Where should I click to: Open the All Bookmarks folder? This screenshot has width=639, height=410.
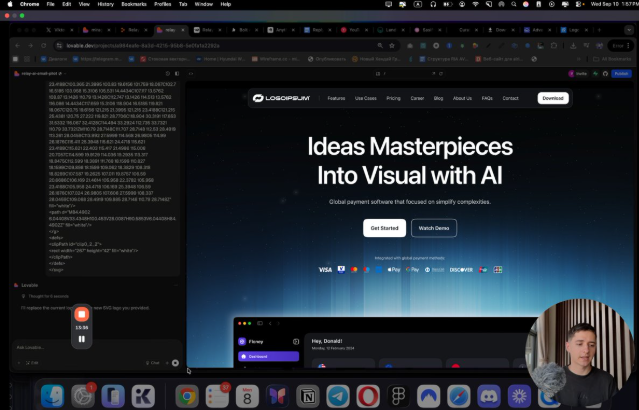(x=612, y=59)
